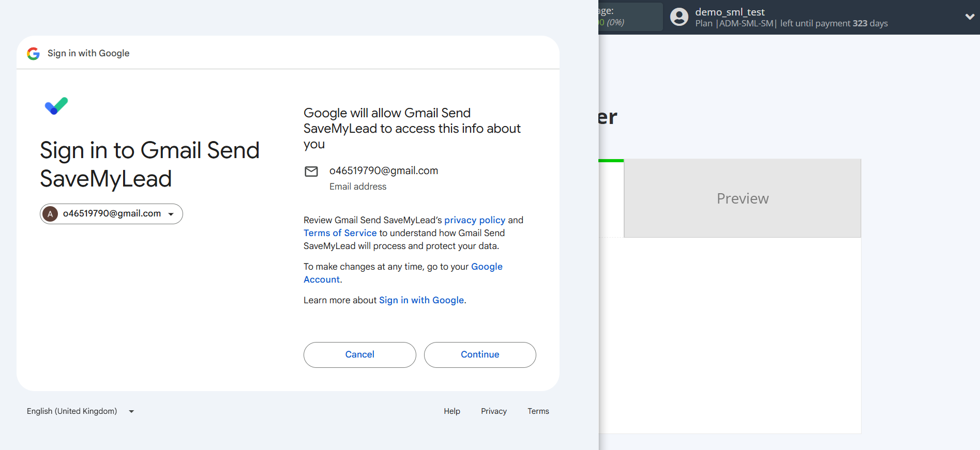The height and width of the screenshot is (450, 980).
Task: Click the Help footer link
Action: pos(451,411)
